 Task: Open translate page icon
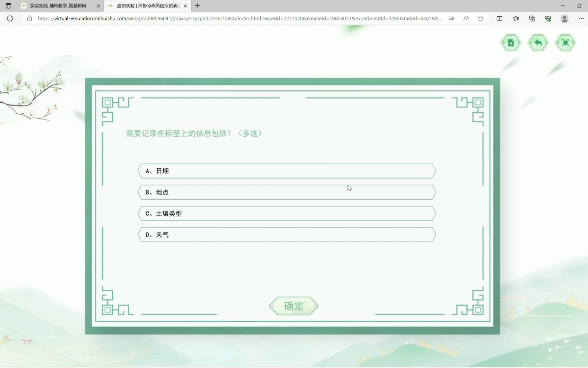click(452, 18)
